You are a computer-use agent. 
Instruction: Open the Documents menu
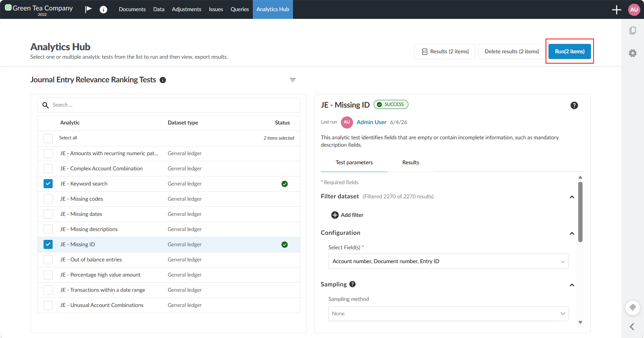(x=132, y=9)
